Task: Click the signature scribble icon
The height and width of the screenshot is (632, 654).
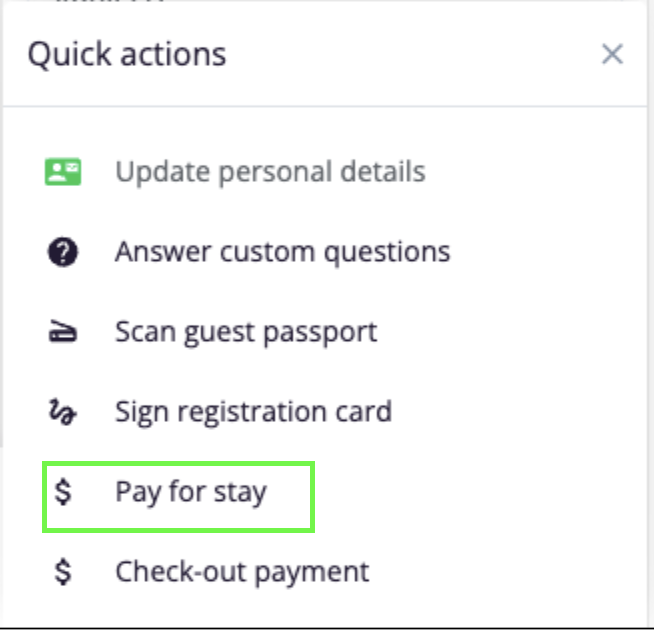Action: point(63,412)
